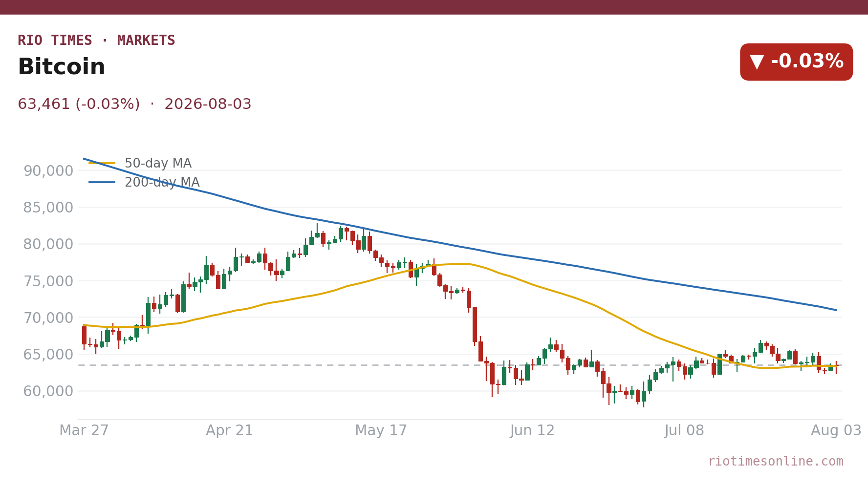Click the 200-day MA legend label
The width and height of the screenshot is (868, 488).
point(162,182)
